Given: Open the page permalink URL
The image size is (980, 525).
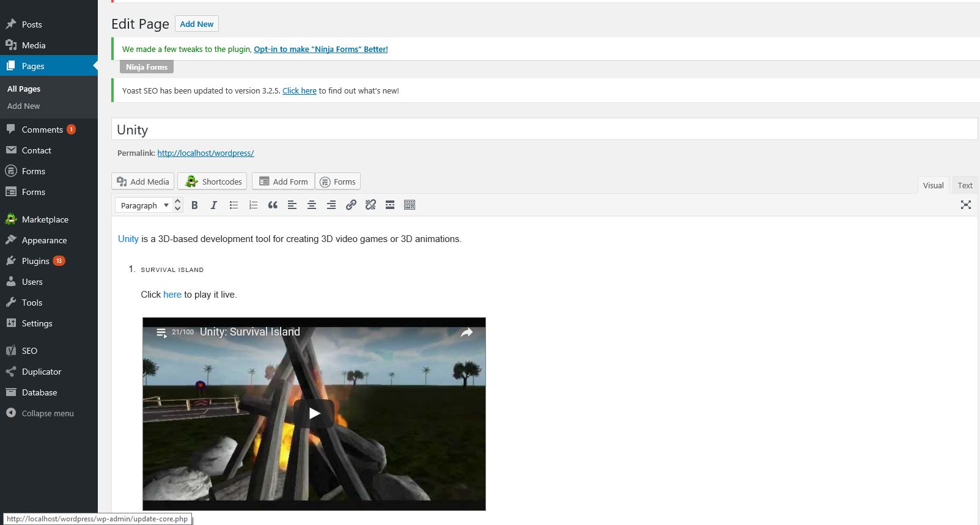Looking at the screenshot, I should pyautogui.click(x=205, y=153).
